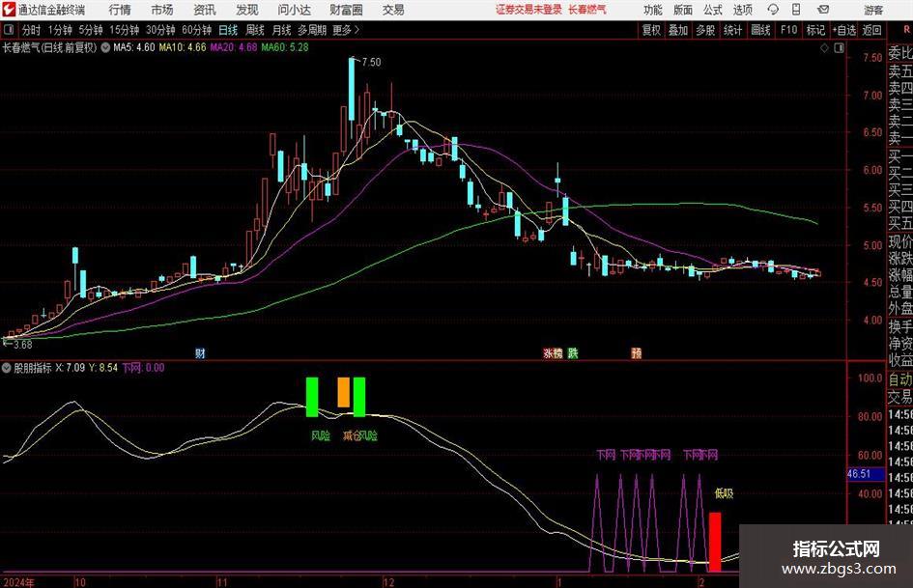Click the 标记 mark button

point(815,30)
